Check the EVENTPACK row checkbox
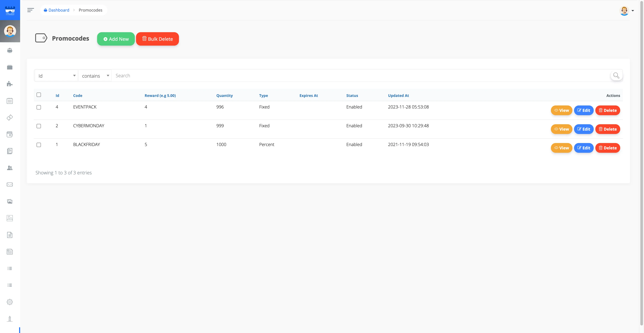 pyautogui.click(x=39, y=107)
